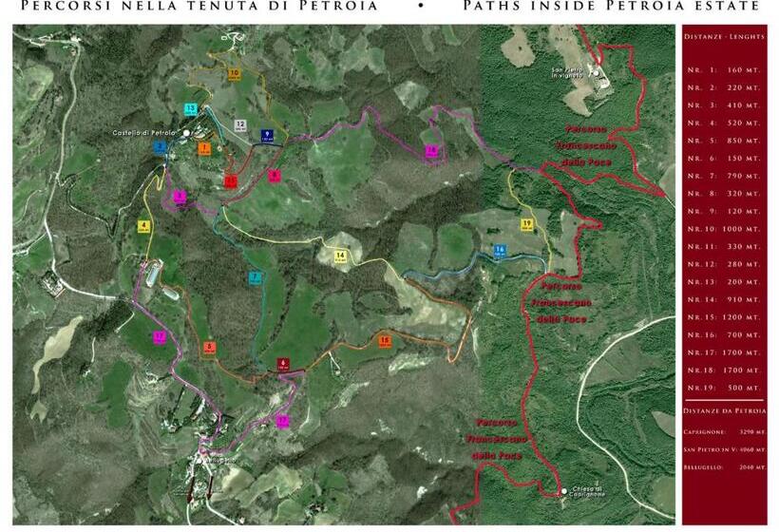Click the red path 11 marker
Image resolution: width=779 pixels, height=532 pixels.
pos(231,179)
